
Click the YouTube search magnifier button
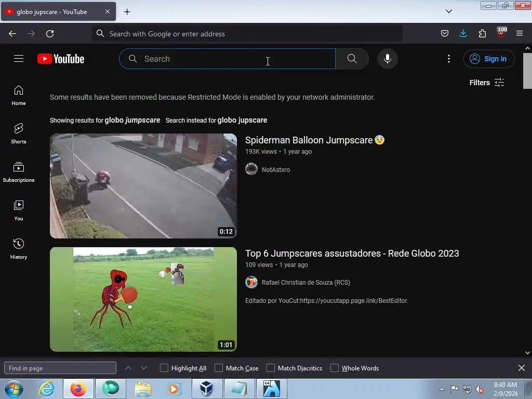[352, 59]
